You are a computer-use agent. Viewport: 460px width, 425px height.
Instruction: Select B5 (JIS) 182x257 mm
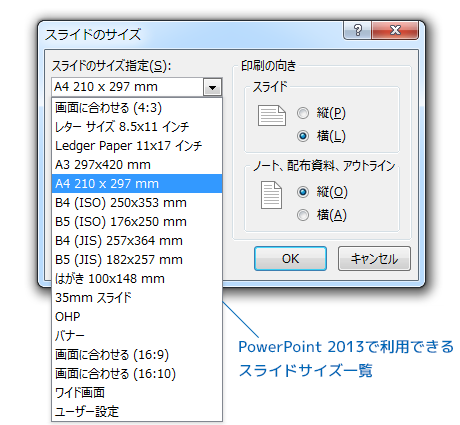click(x=137, y=260)
